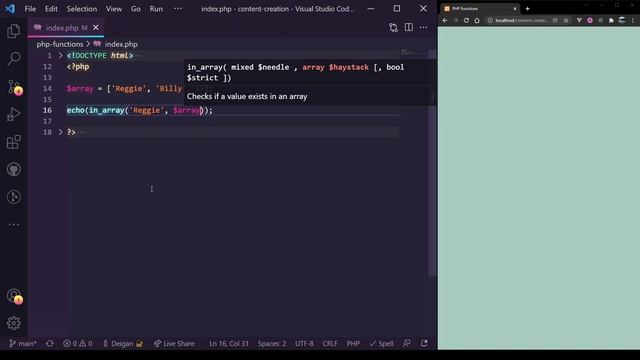Click the Ln 16, Col 31 position indicator
The width and height of the screenshot is (640, 360).
pos(229,344)
